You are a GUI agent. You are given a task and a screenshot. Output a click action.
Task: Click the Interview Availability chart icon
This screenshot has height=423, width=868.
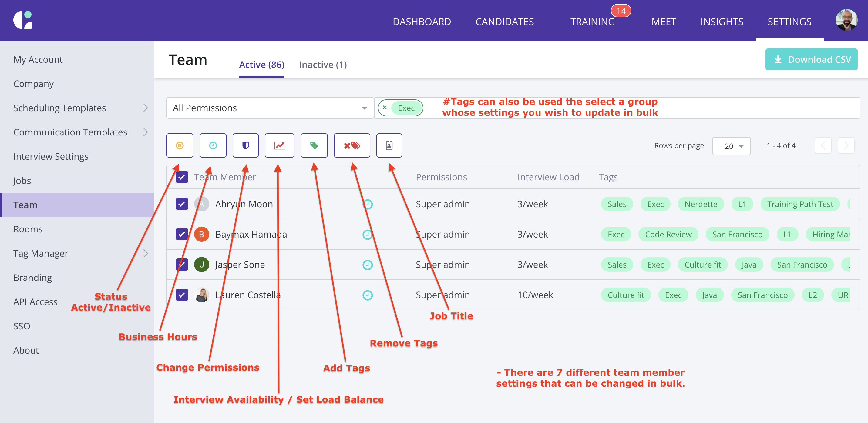(279, 145)
